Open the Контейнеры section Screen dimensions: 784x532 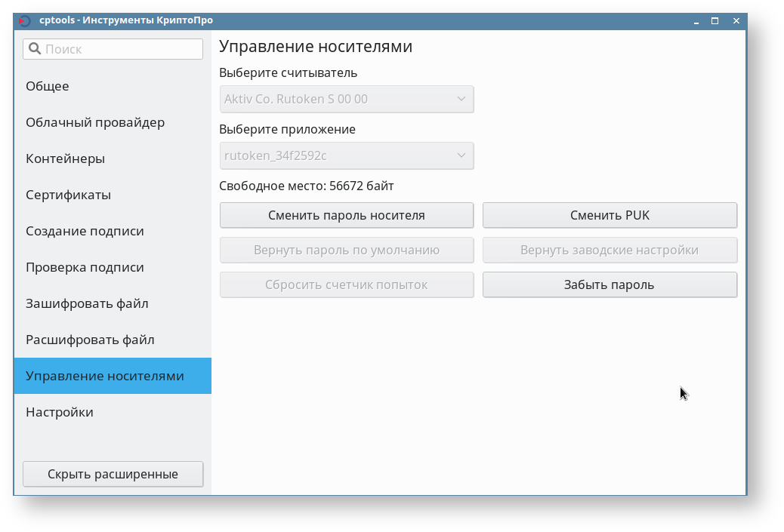point(65,158)
